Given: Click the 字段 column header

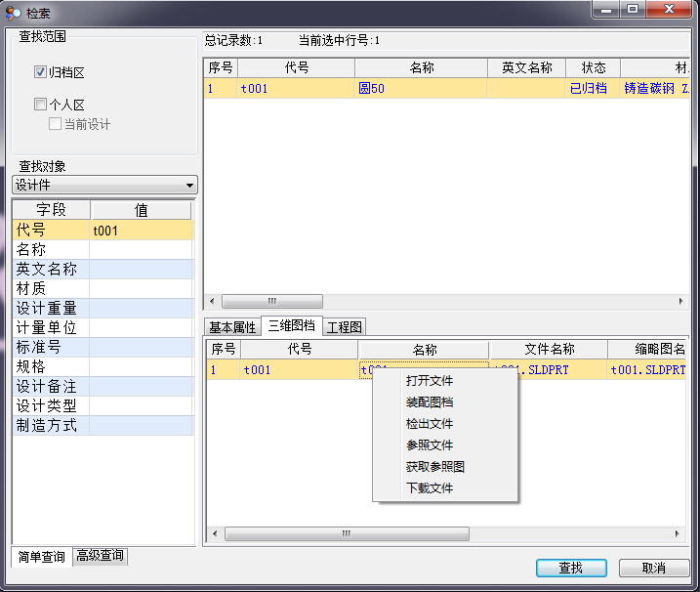Looking at the screenshot, I should tap(52, 210).
